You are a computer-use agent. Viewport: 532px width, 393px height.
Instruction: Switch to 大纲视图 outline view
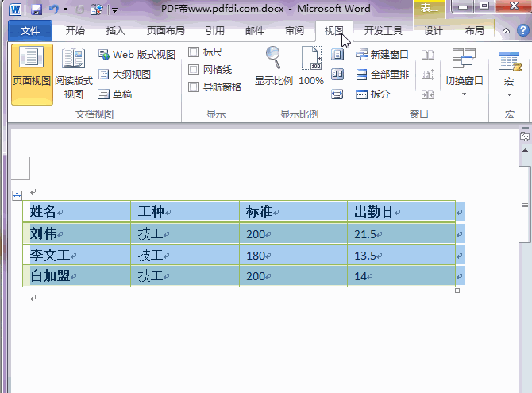(124, 75)
